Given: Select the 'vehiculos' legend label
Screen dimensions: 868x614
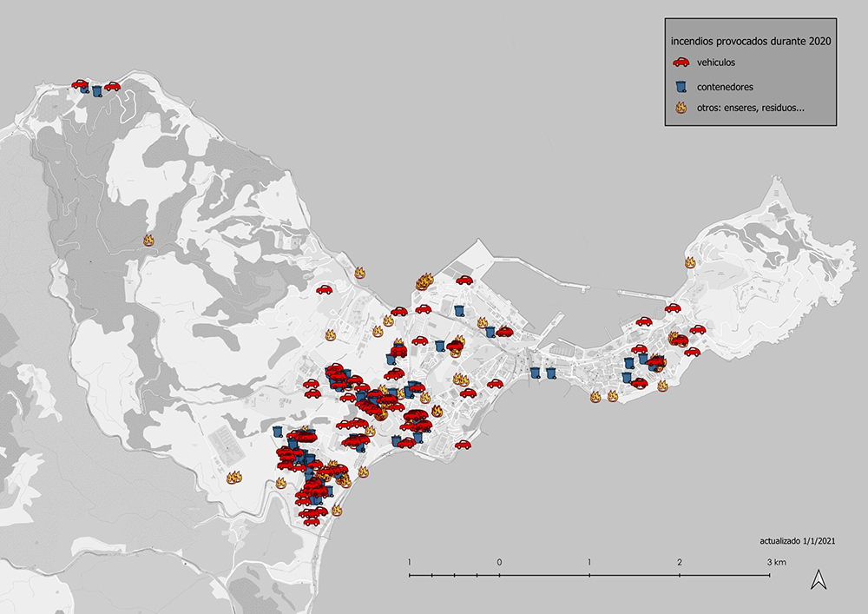Looking at the screenshot, I should pos(716,63).
